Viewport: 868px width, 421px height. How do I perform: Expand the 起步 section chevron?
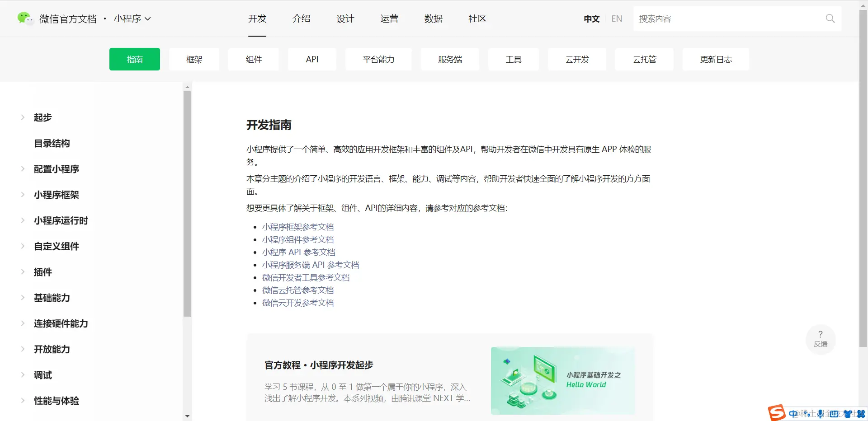click(23, 117)
